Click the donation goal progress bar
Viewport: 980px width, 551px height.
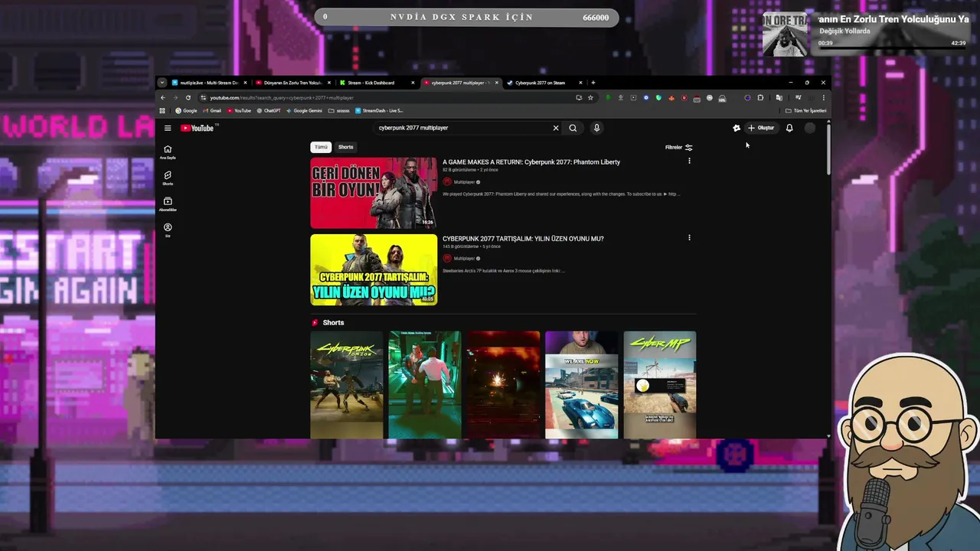pyautogui.click(x=466, y=17)
